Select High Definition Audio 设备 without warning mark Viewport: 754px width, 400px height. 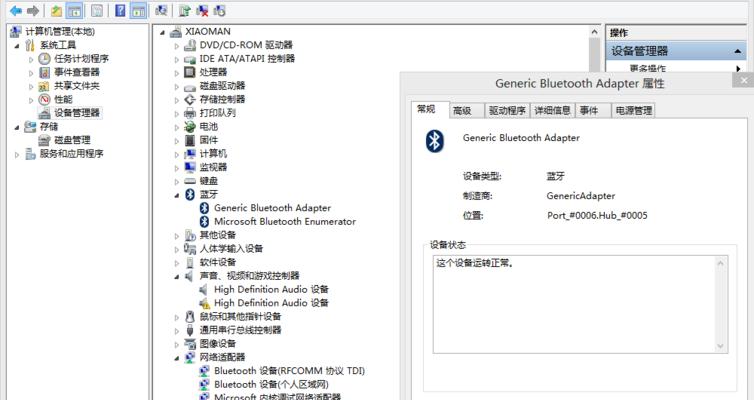[271, 289]
